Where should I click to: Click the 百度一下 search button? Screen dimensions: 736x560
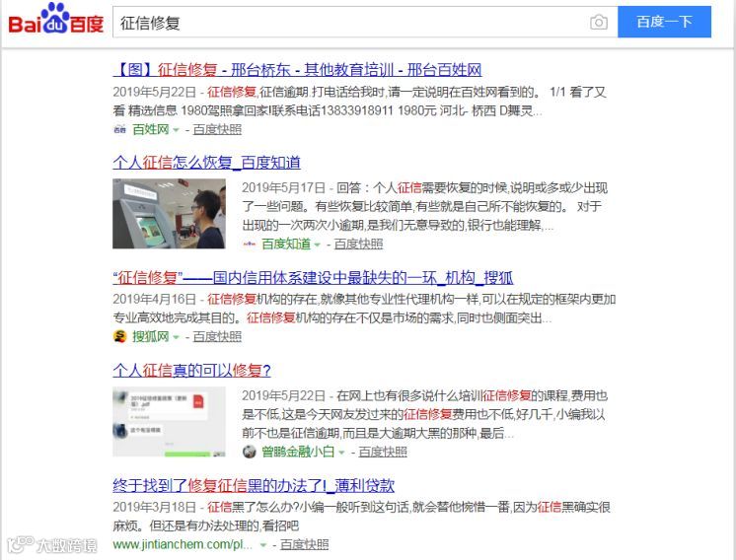664,22
